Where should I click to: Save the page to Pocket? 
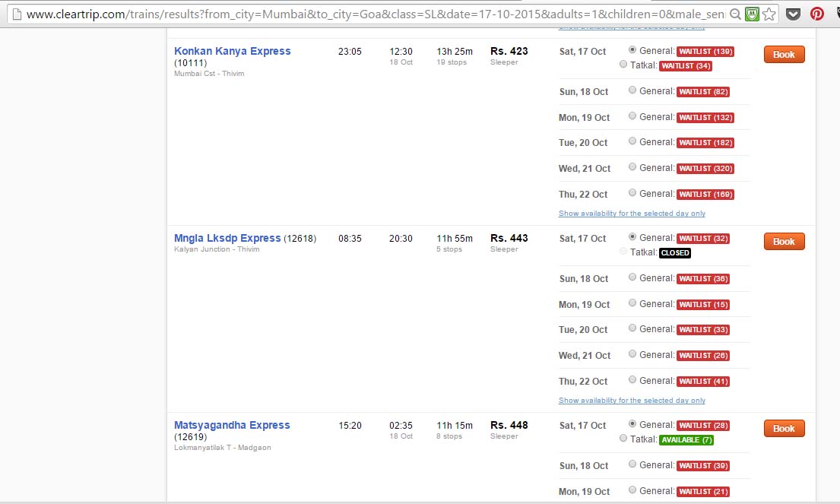793,13
